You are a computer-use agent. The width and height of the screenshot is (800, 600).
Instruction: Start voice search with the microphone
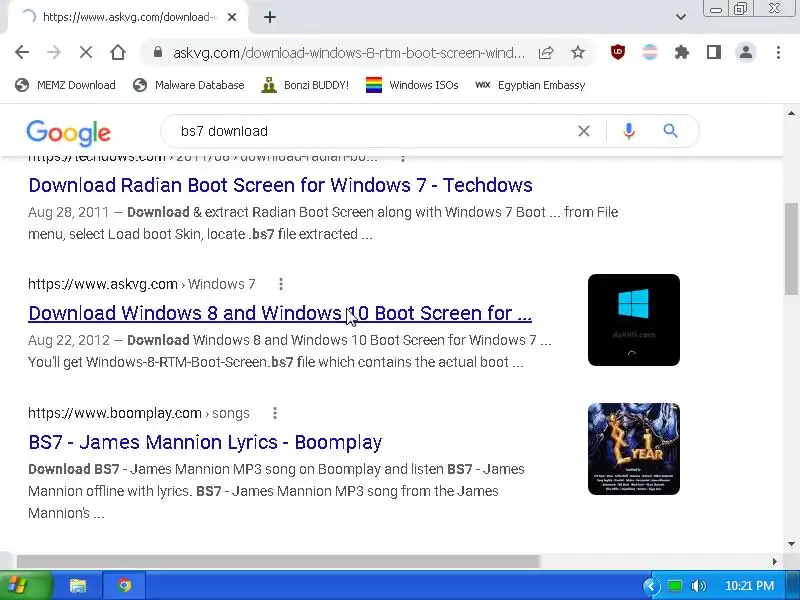629,131
